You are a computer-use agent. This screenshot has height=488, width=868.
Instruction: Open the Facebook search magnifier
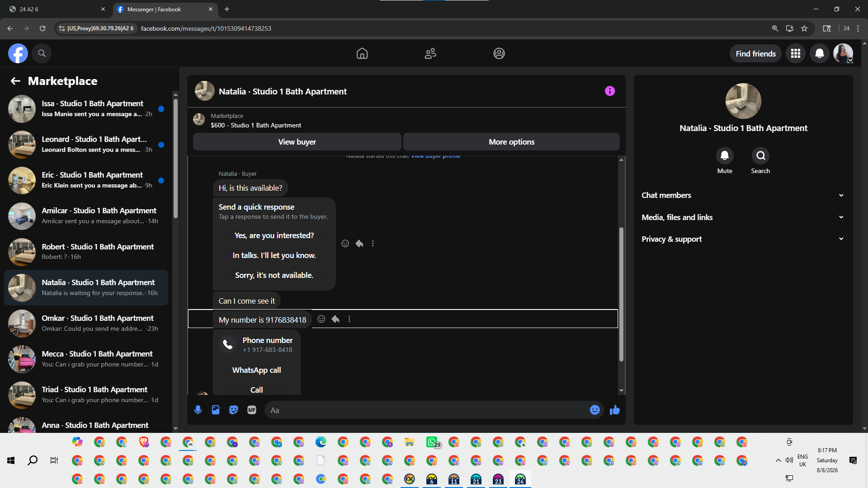tap(42, 53)
